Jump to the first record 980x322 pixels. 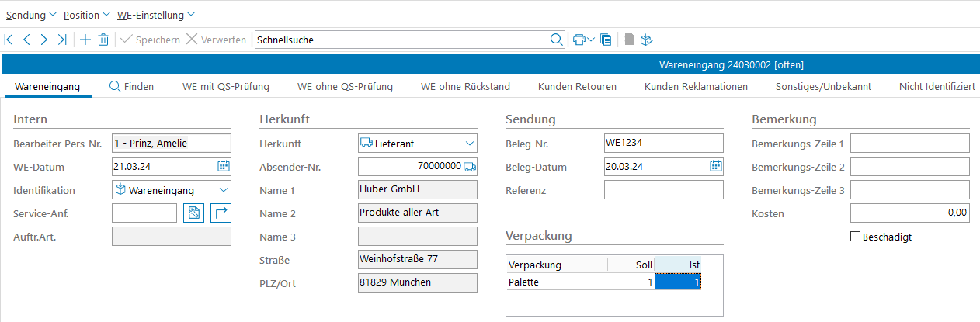click(9, 40)
